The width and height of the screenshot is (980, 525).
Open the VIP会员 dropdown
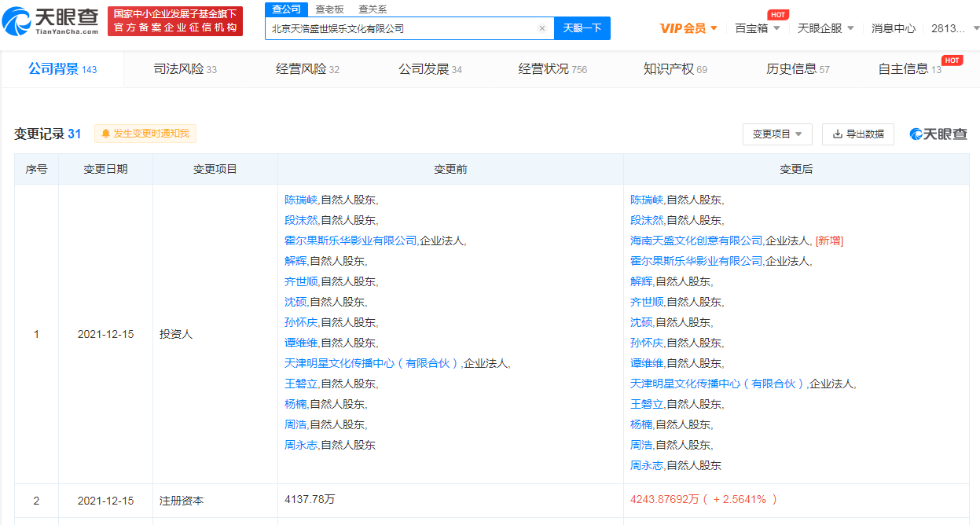688,28
